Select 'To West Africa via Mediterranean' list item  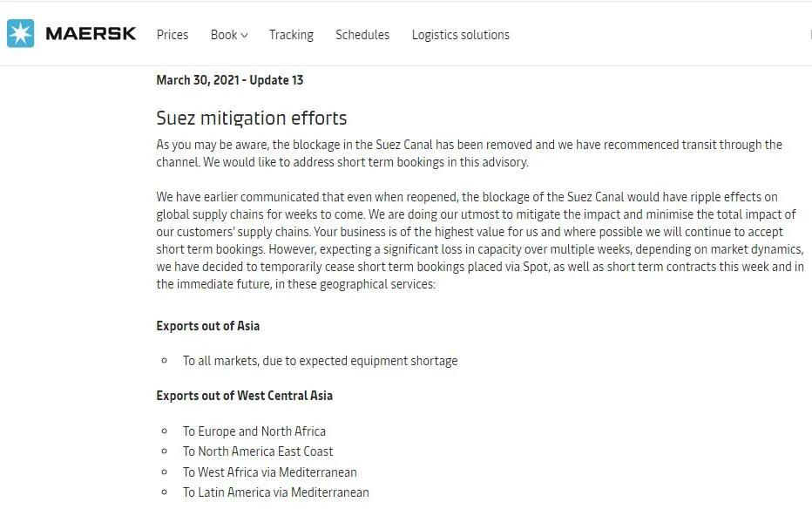pos(270,472)
